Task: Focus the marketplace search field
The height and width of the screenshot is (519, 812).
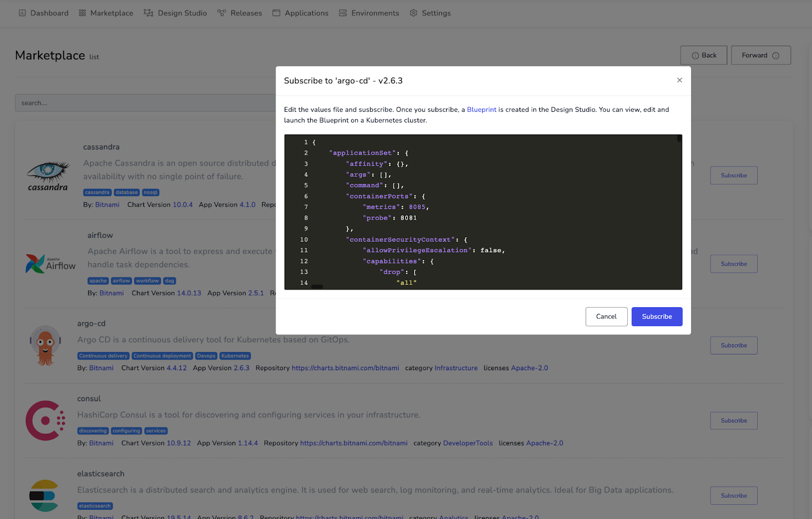Action: [x=145, y=103]
